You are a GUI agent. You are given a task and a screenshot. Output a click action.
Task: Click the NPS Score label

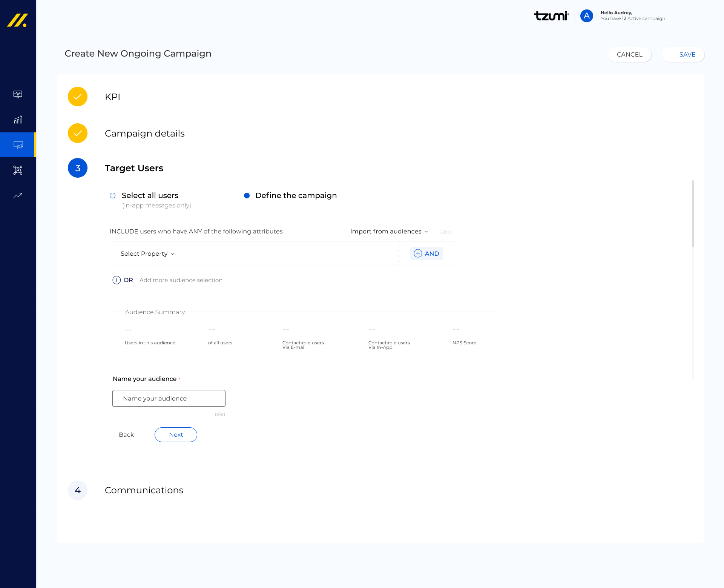click(464, 343)
